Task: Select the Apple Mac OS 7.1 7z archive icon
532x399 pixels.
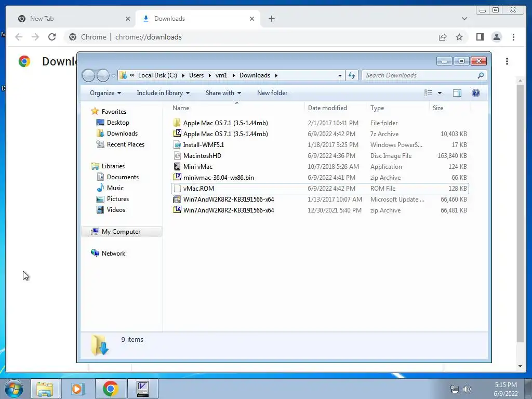Action: 177,134
